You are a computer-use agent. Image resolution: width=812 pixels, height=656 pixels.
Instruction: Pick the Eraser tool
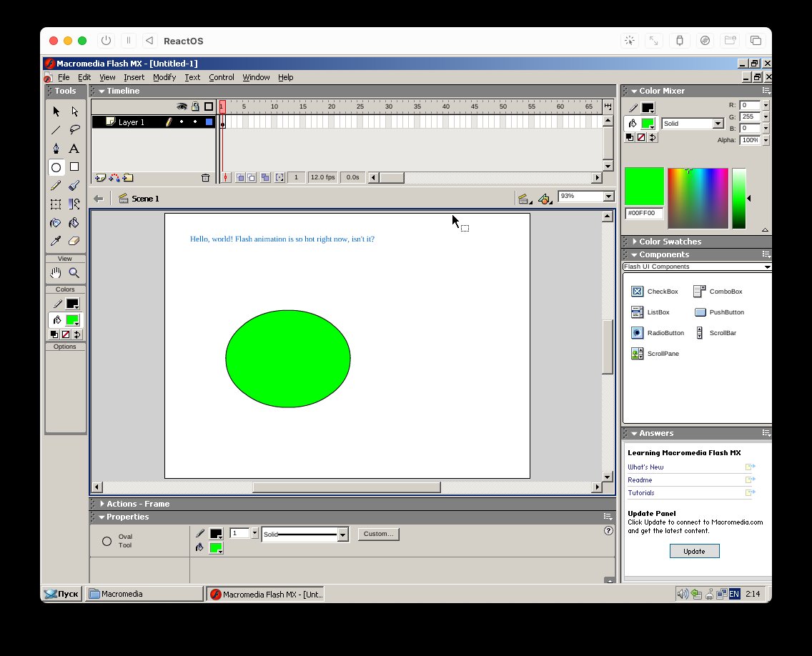pyautogui.click(x=74, y=241)
